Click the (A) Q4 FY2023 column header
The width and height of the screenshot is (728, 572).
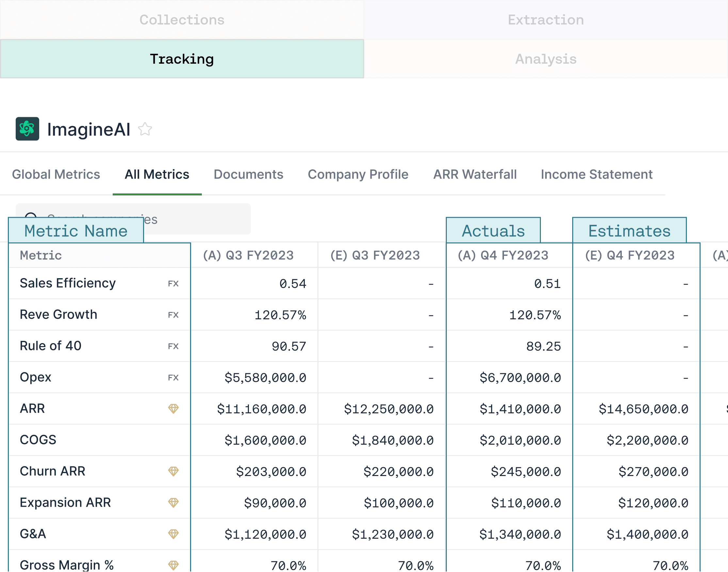tap(503, 256)
